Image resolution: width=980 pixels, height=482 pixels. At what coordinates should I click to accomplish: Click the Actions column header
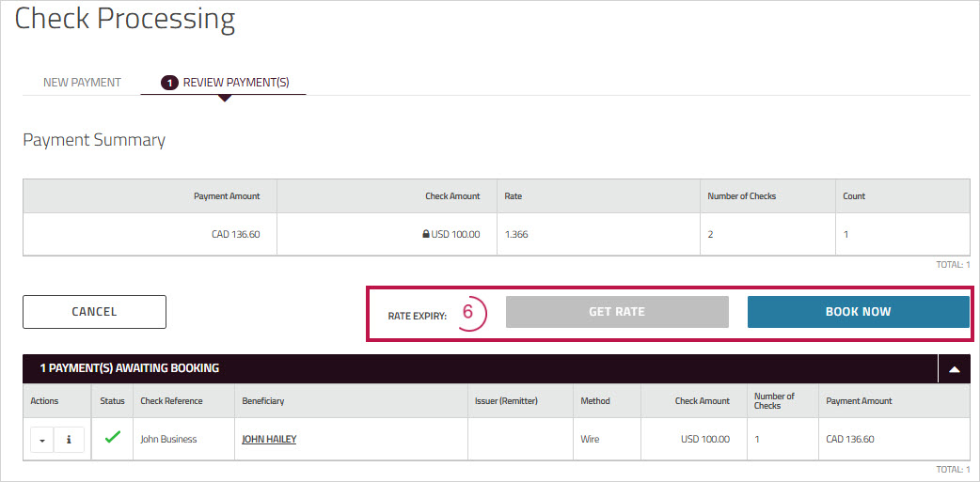pos(44,401)
